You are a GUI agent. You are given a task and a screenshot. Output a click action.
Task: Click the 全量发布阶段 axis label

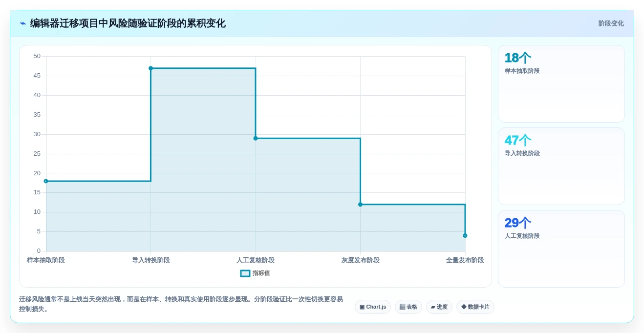[465, 260]
